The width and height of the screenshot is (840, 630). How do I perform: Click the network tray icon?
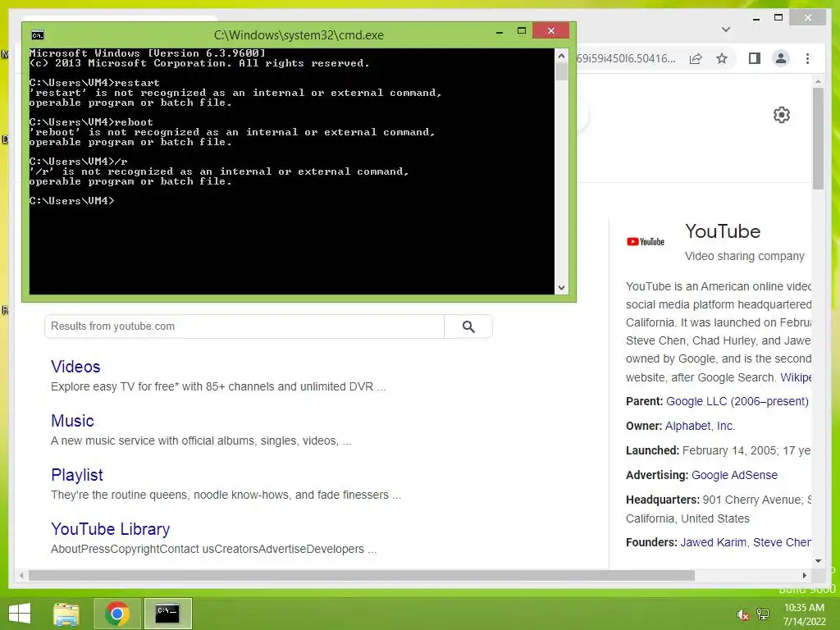click(x=762, y=614)
